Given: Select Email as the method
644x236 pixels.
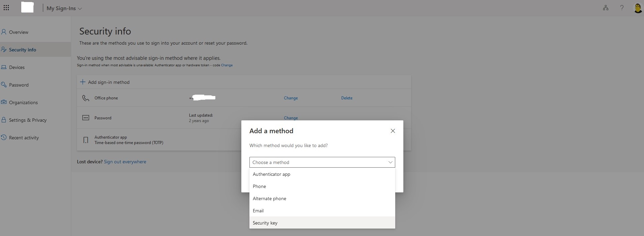Looking at the screenshot, I should click(x=258, y=211).
